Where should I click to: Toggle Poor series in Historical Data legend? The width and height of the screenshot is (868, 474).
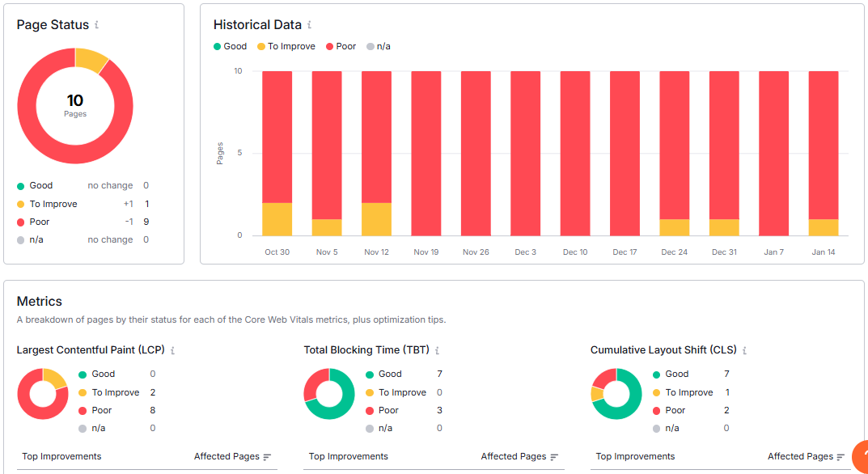341,46
